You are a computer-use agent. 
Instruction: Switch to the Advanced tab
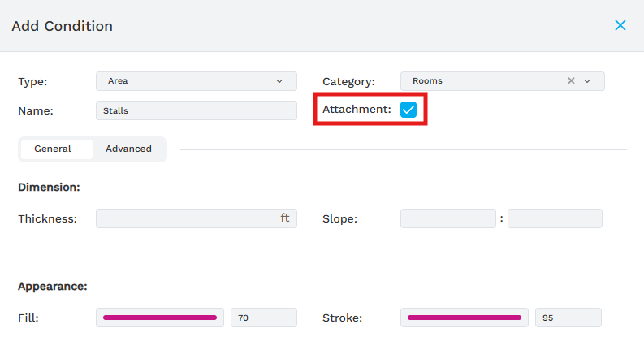[x=128, y=149]
